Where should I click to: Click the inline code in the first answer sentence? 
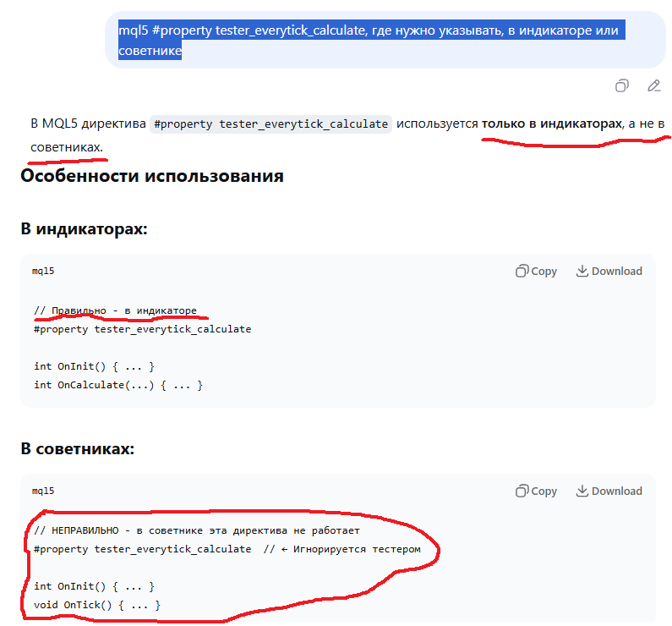(x=270, y=124)
